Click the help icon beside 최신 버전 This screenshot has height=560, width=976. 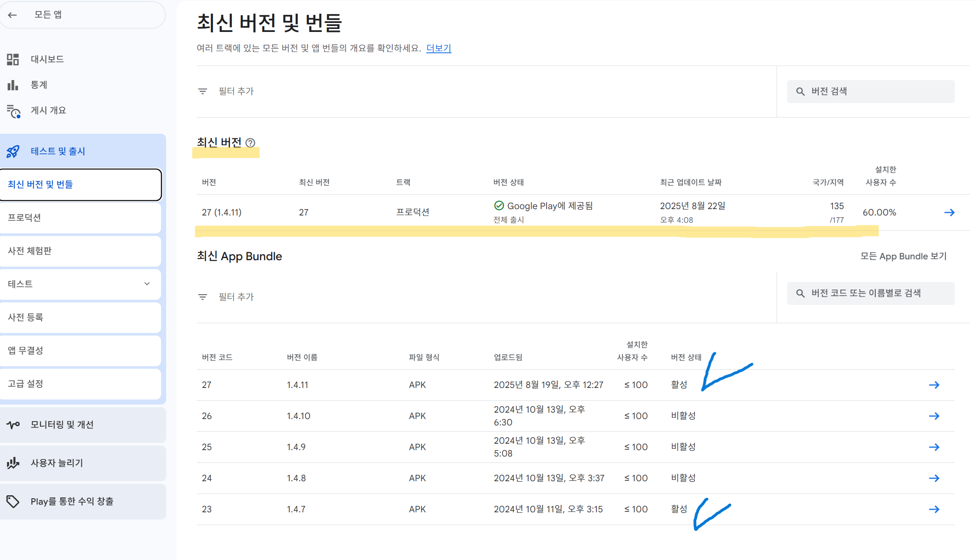(x=250, y=143)
